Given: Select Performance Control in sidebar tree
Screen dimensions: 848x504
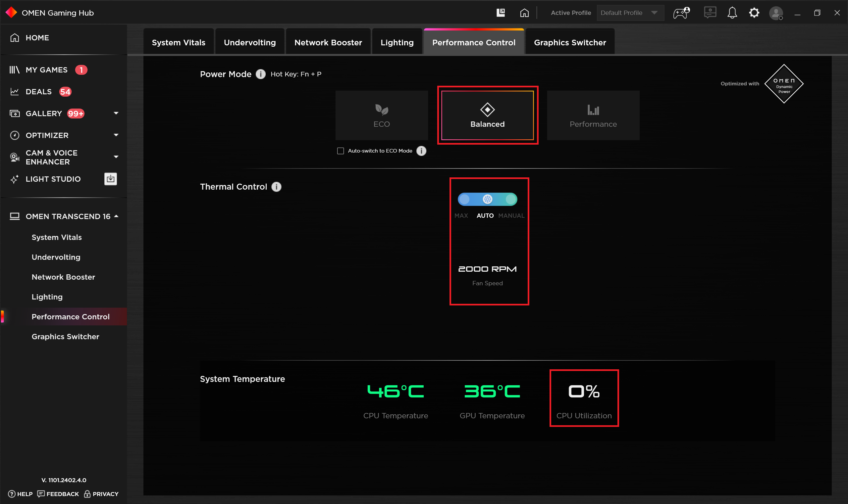Looking at the screenshot, I should [x=70, y=316].
